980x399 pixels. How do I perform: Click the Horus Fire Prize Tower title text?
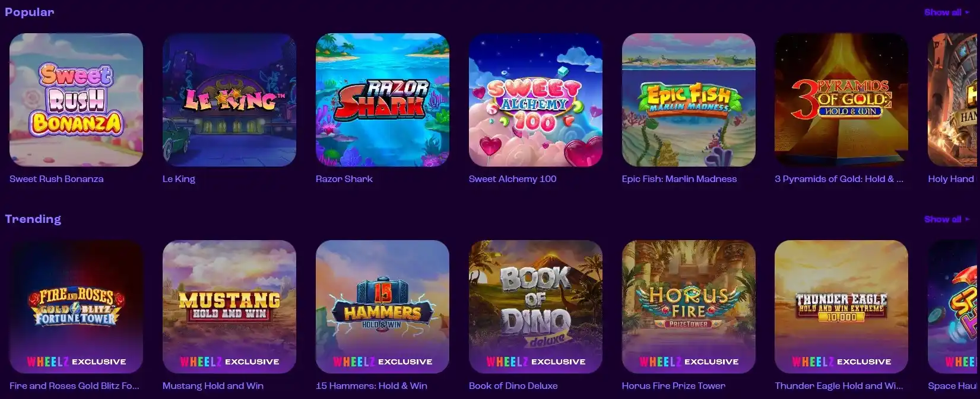[x=674, y=386]
